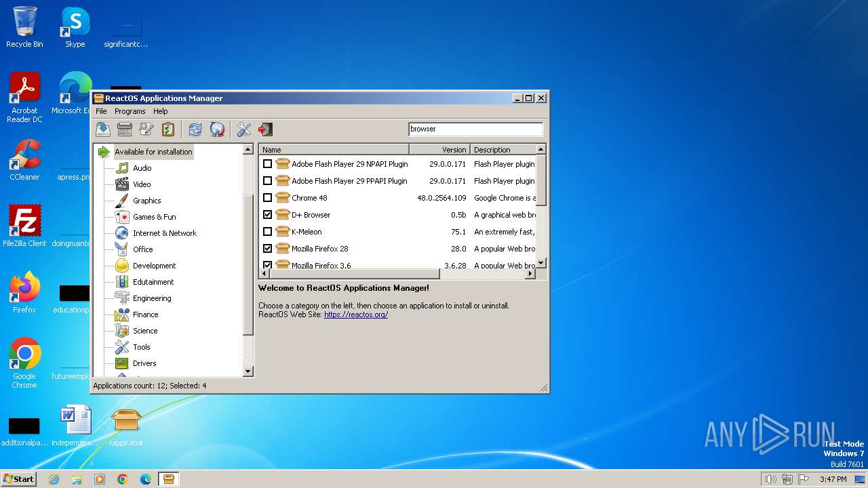
Task: Open the Help menu
Action: coord(160,111)
